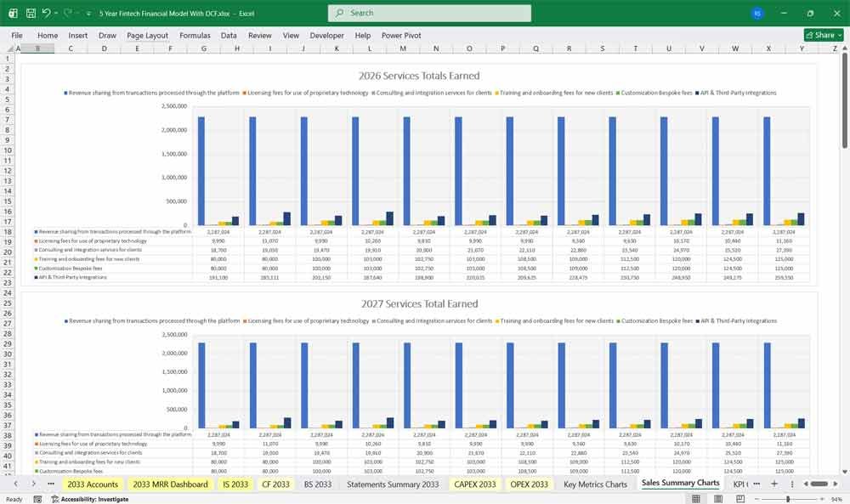Open the Power Pivot tab
This screenshot has height=504, width=850.
[401, 35]
